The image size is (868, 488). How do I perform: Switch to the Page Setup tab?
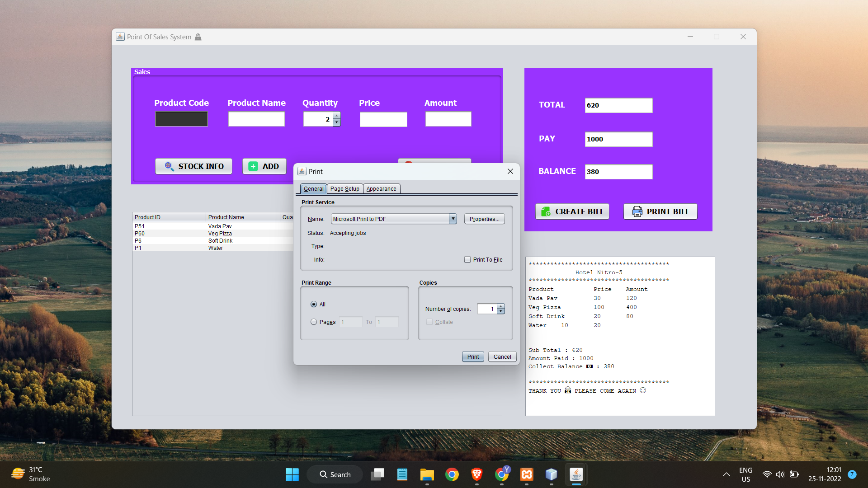pyautogui.click(x=344, y=189)
